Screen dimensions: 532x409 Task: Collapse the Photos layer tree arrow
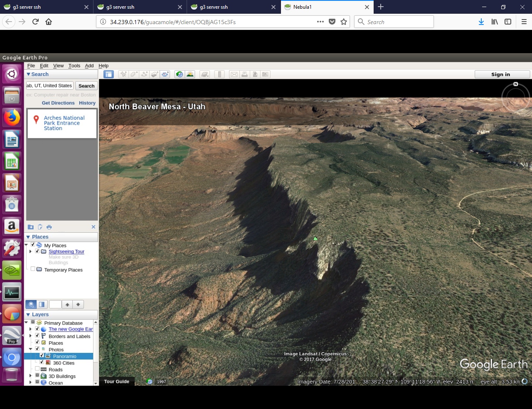[x=30, y=349]
